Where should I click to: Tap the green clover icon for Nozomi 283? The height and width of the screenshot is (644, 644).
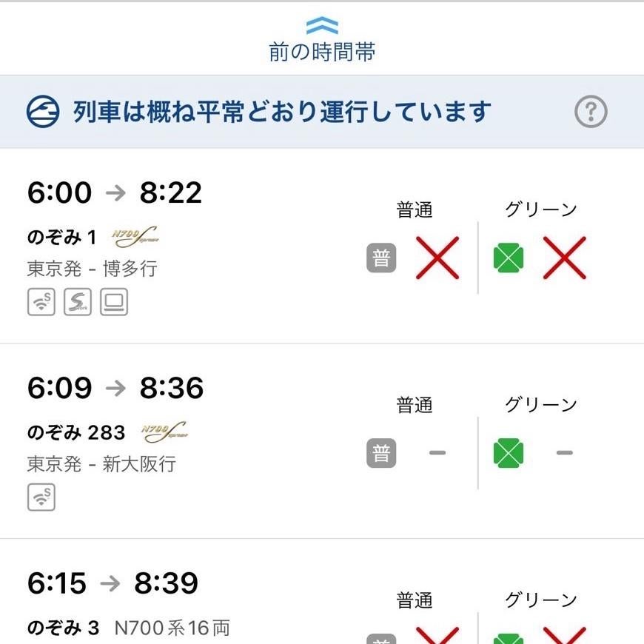[509, 453]
